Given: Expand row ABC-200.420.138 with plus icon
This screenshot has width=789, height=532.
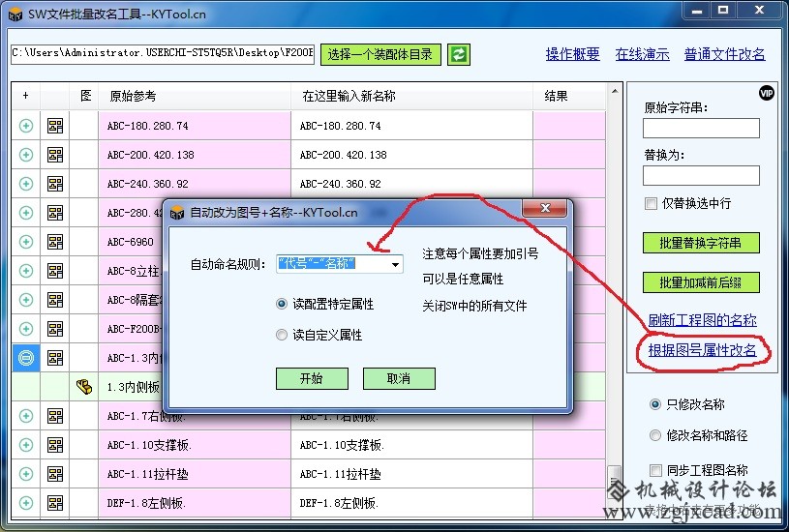Looking at the screenshot, I should [x=26, y=155].
